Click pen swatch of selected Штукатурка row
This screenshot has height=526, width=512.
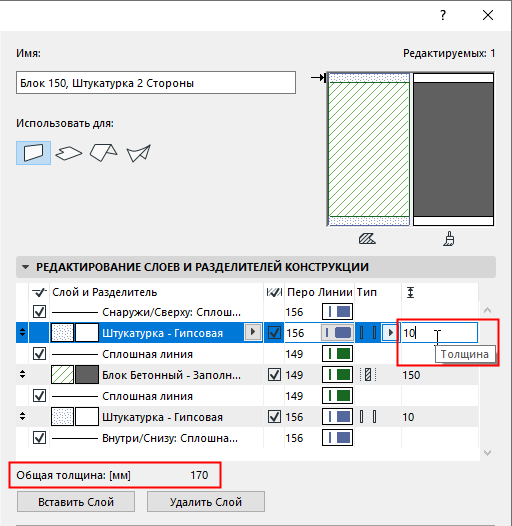pos(338,333)
